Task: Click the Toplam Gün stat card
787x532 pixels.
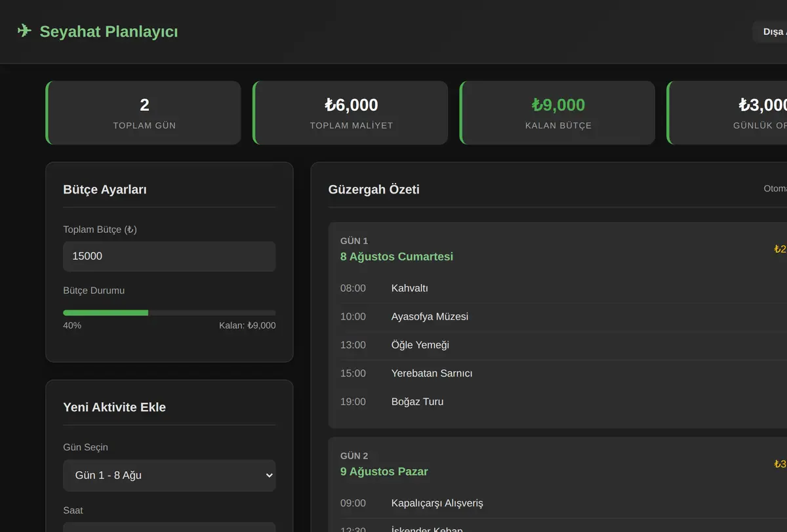Action: pos(144,113)
